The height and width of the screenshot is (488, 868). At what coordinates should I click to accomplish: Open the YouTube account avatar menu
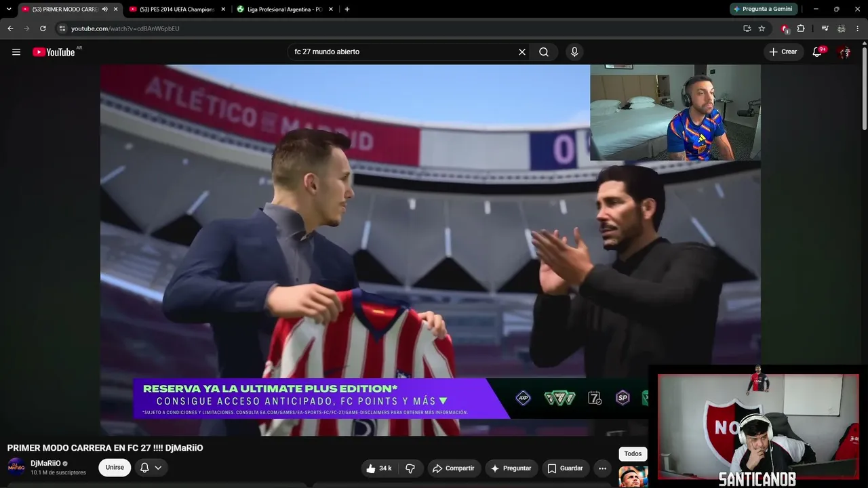844,52
